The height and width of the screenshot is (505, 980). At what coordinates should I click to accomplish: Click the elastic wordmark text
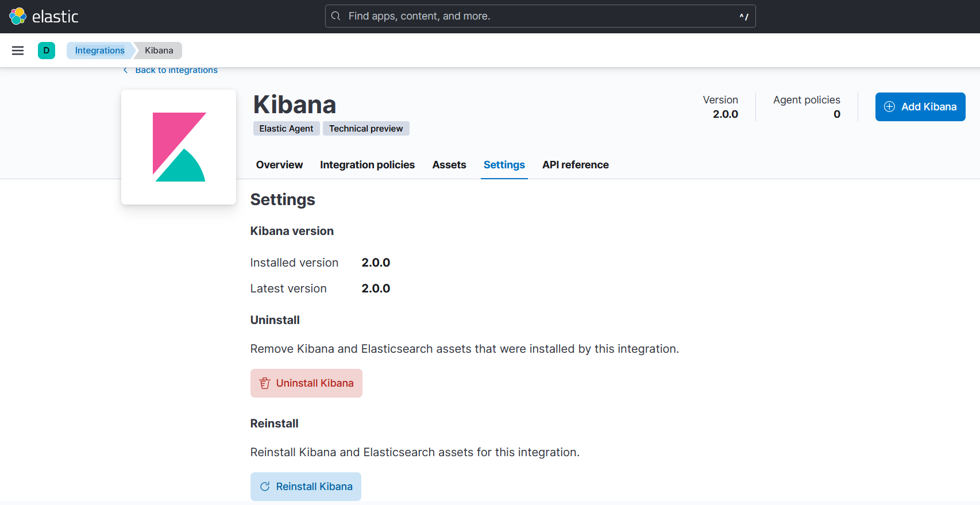pyautogui.click(x=55, y=17)
